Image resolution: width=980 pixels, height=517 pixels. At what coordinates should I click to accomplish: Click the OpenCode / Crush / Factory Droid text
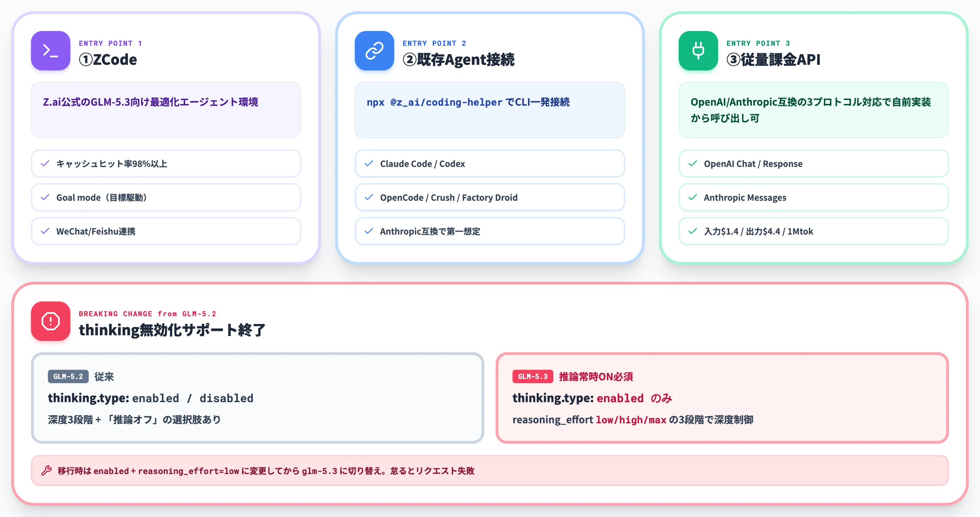point(449,198)
